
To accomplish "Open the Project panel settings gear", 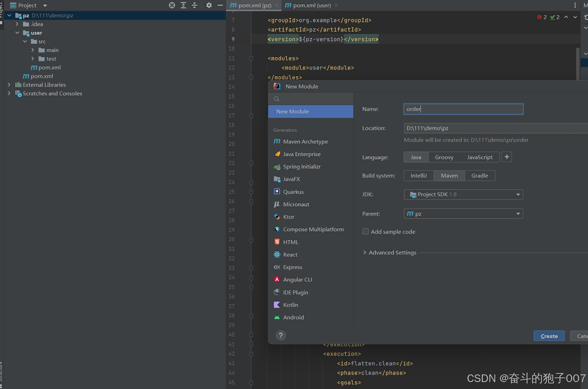I will pos(209,5).
